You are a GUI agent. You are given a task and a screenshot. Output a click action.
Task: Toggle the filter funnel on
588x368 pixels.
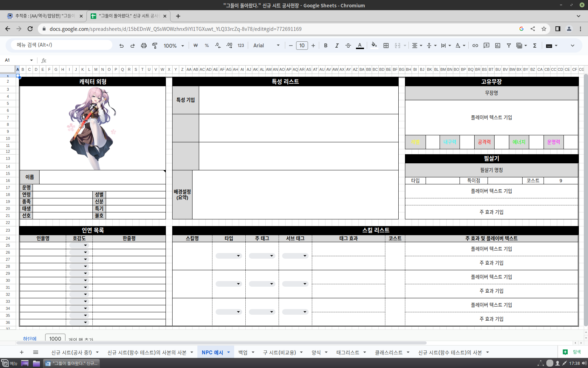(x=509, y=46)
